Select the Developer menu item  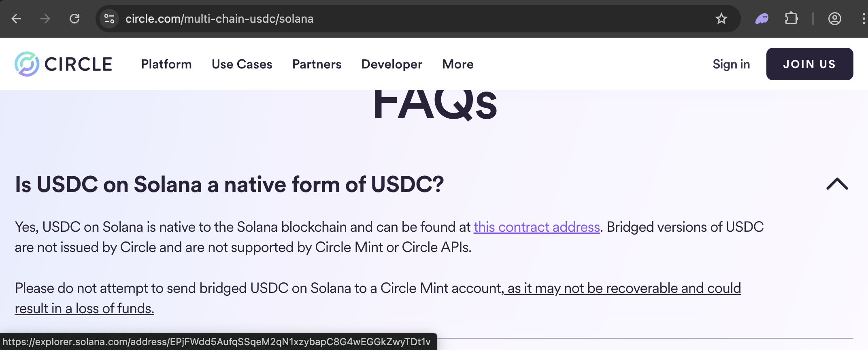[391, 64]
